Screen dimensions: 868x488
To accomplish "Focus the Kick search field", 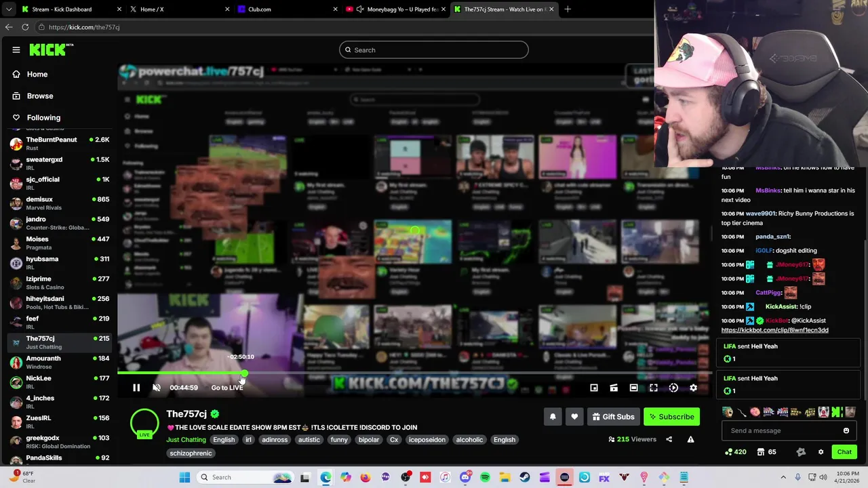I will (434, 49).
